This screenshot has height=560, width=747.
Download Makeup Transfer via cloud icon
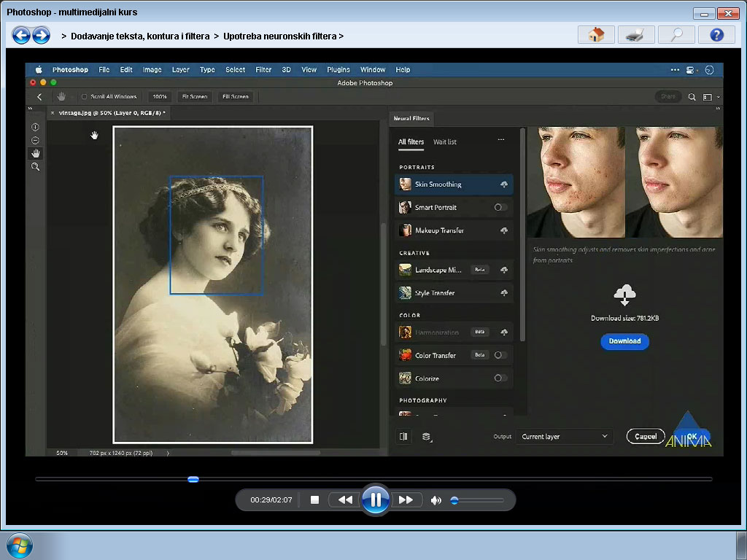pos(503,230)
